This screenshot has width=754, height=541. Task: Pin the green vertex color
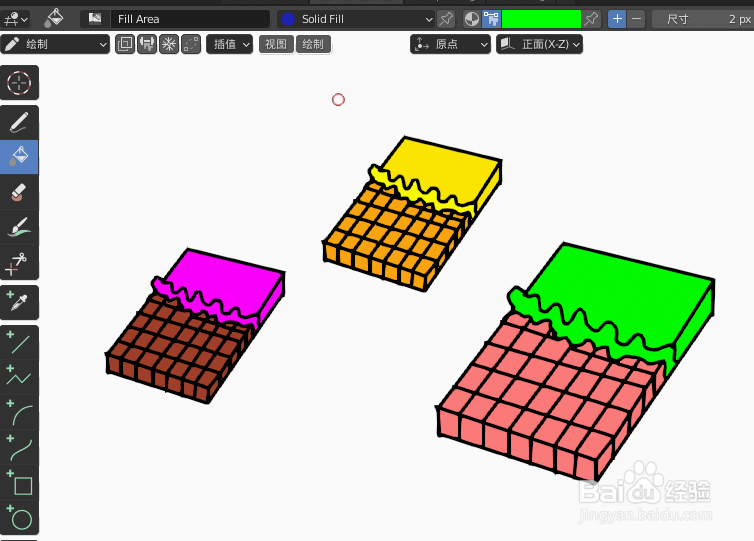tap(591, 19)
